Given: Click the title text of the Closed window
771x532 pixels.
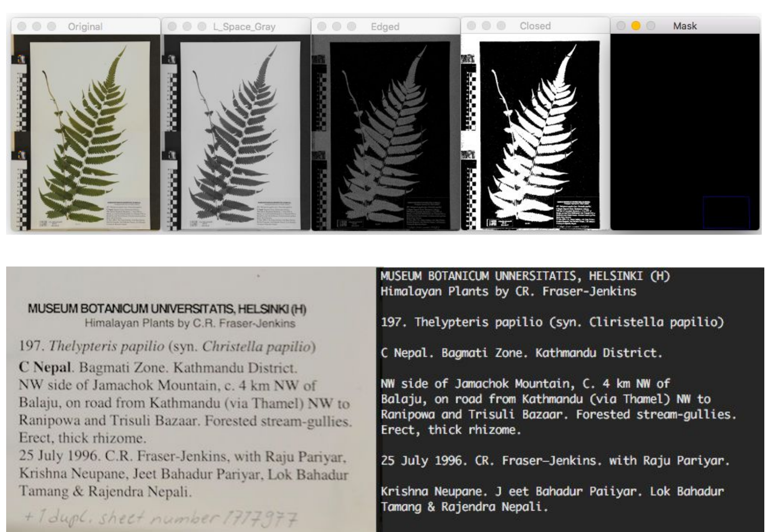Looking at the screenshot, I should [x=535, y=26].
